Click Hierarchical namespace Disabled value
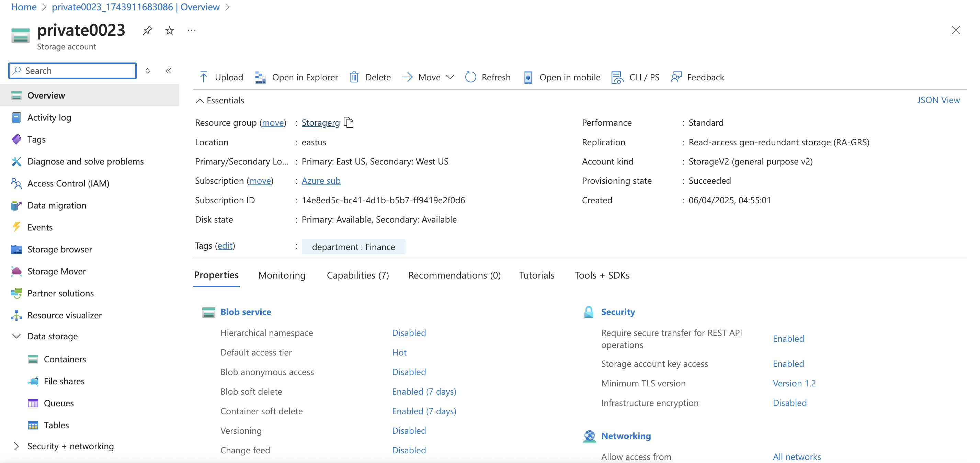 pos(409,333)
